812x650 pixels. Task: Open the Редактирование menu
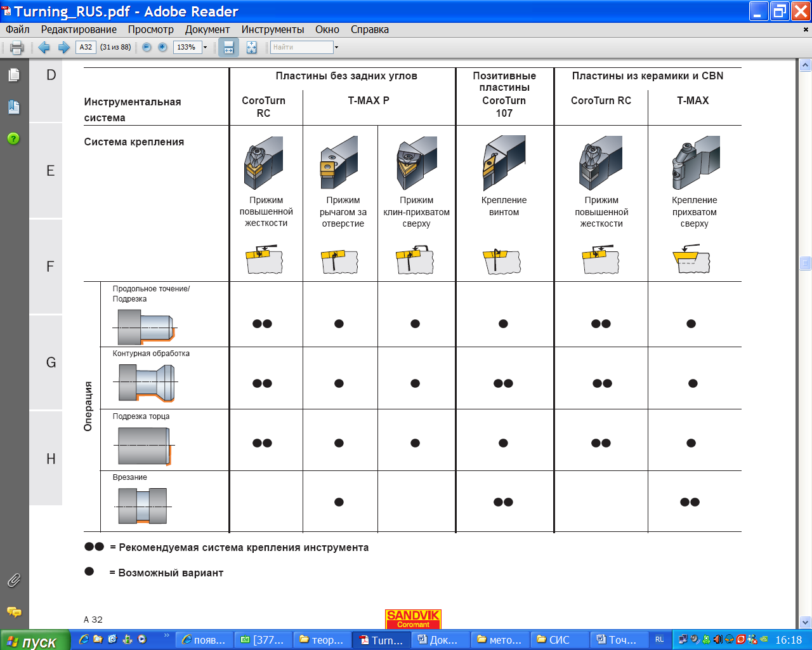click(79, 29)
